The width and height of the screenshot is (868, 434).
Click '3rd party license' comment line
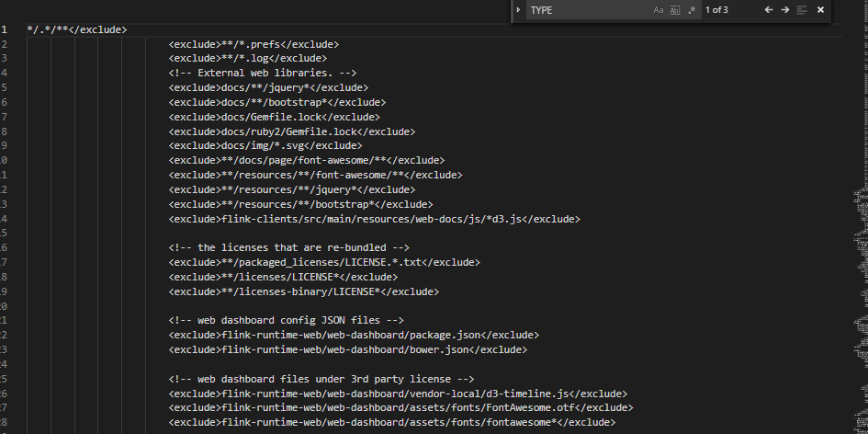(321, 379)
